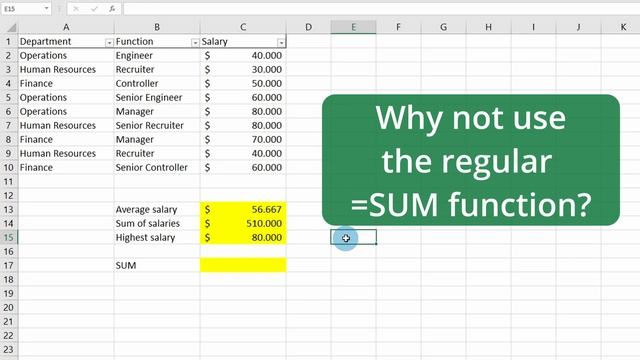Screen dimensions: 640x360
Task: Click the Sum of salaries label
Action: click(147, 224)
